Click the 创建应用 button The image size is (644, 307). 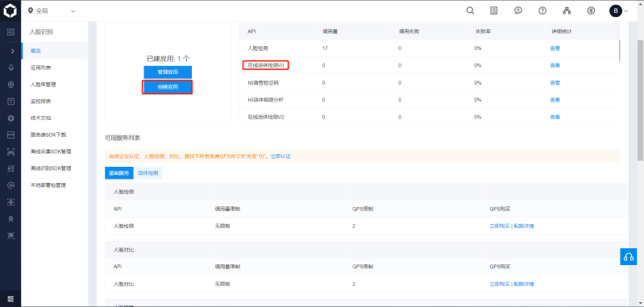pos(168,87)
